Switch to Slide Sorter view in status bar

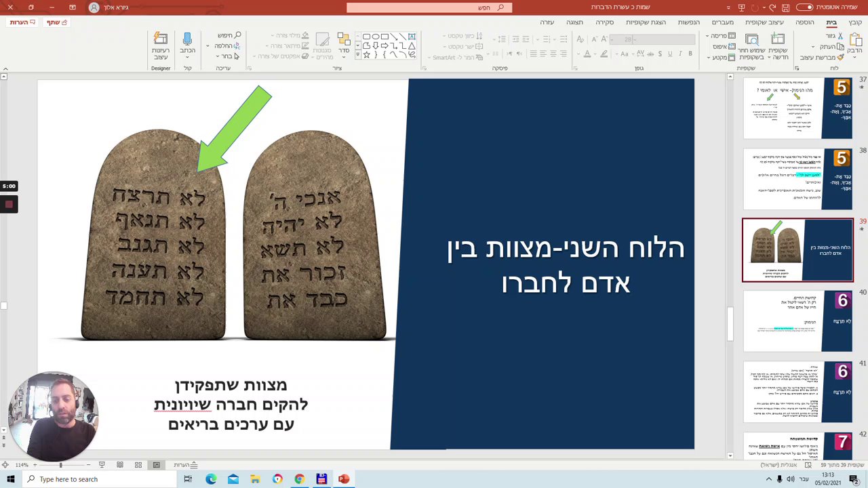[138, 465]
